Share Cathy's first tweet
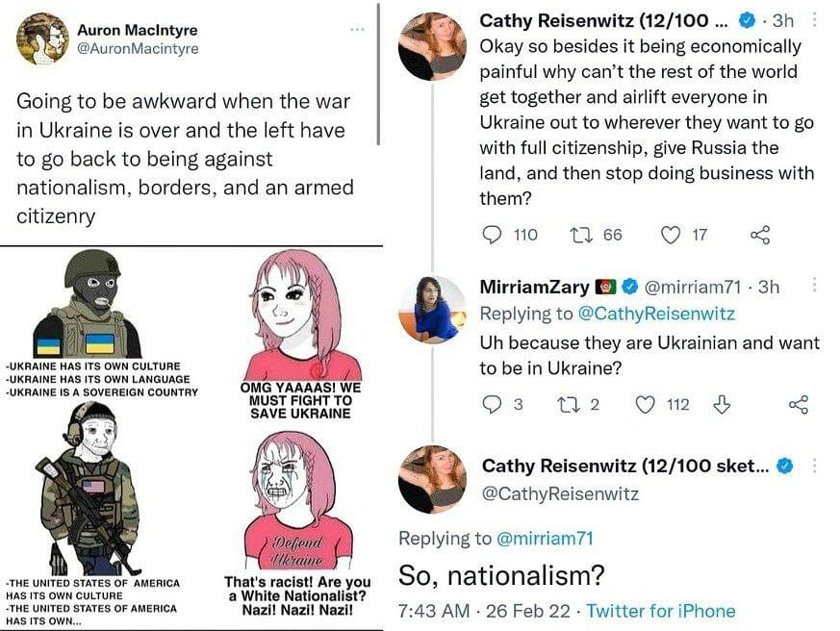The image size is (840, 631). coord(760,235)
